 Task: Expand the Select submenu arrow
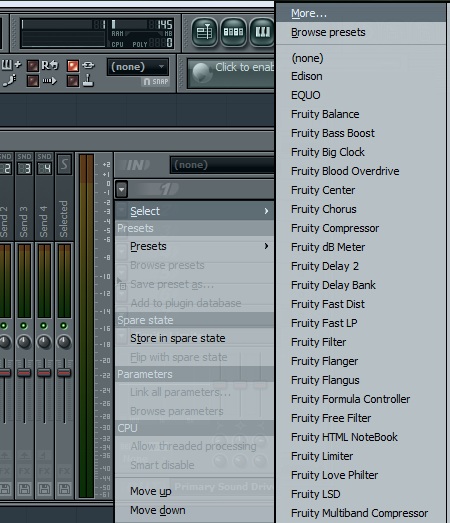click(x=266, y=211)
